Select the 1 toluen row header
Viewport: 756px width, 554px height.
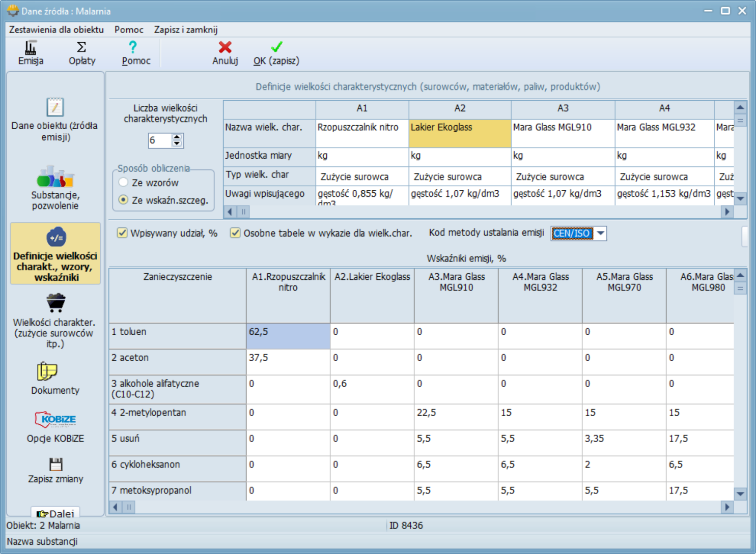pos(177,336)
